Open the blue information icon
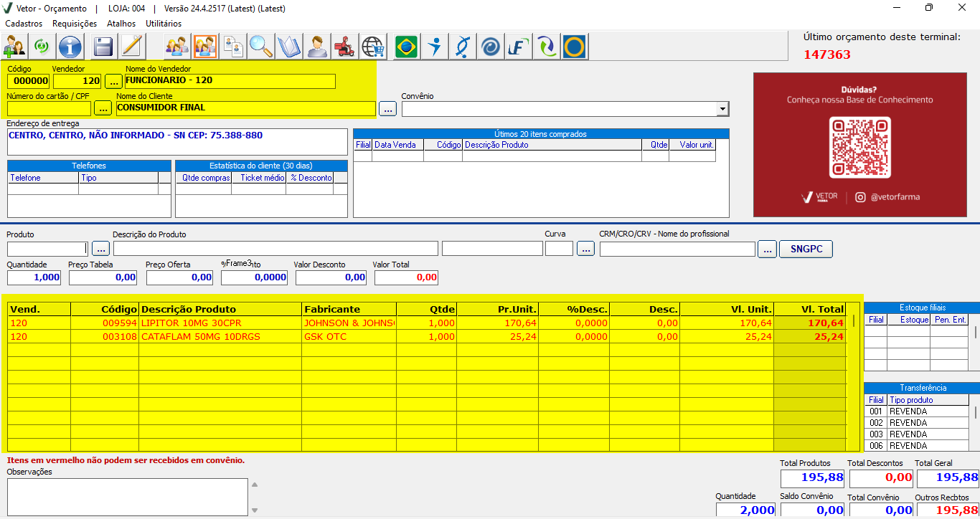980x519 pixels. (70, 47)
